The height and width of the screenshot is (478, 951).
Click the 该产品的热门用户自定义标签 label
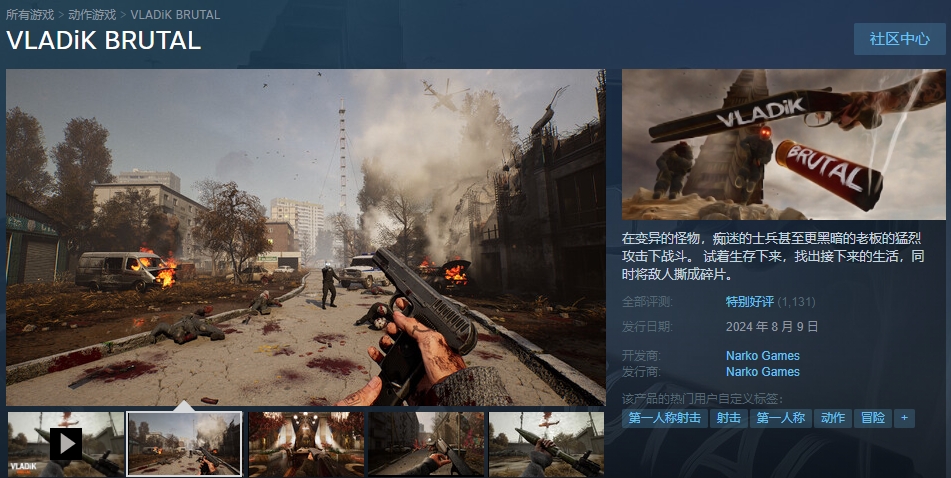pyautogui.click(x=703, y=399)
